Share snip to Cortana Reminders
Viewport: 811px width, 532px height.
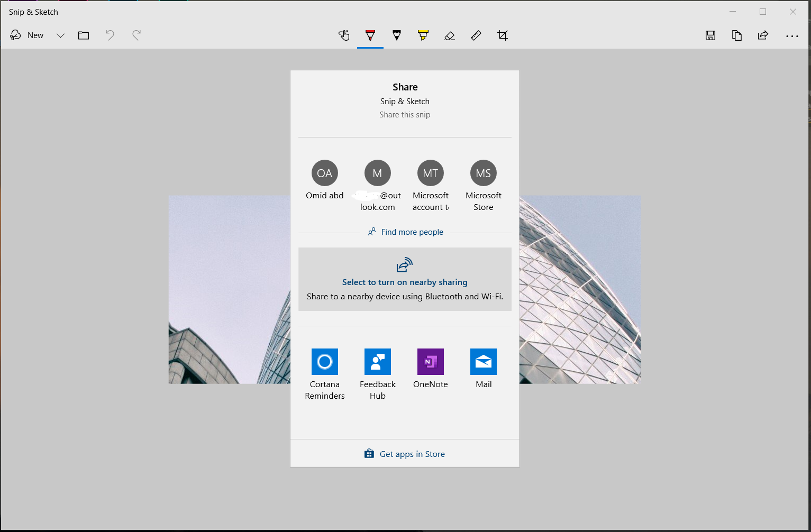point(325,374)
